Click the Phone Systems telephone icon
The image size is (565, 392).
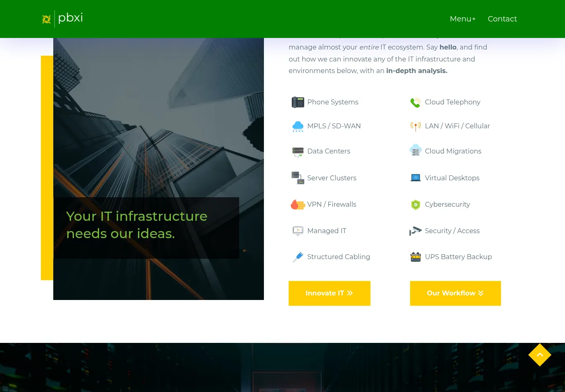pyautogui.click(x=298, y=102)
